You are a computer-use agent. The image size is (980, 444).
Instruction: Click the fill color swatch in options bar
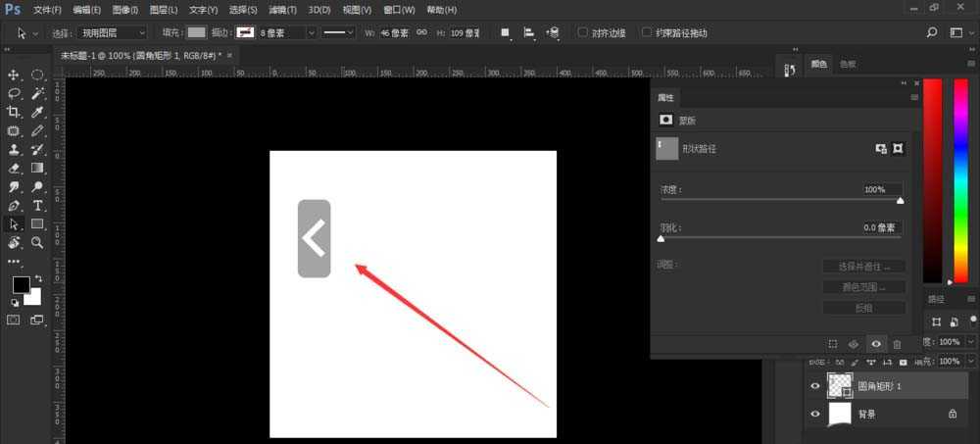pyautogui.click(x=197, y=32)
